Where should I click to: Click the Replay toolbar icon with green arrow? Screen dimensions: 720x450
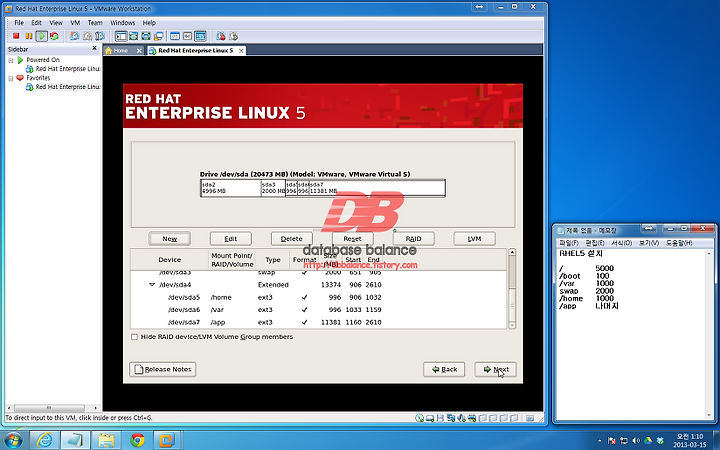pyautogui.click(x=234, y=36)
